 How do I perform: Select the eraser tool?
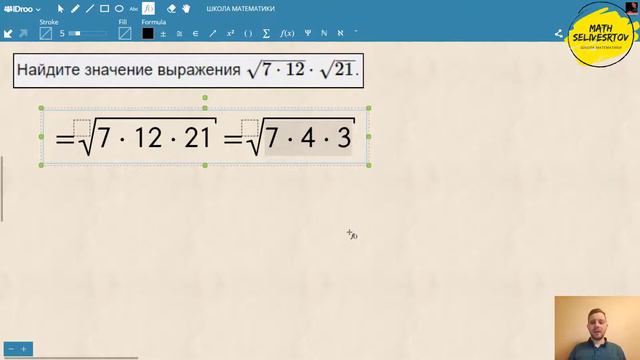point(171,9)
